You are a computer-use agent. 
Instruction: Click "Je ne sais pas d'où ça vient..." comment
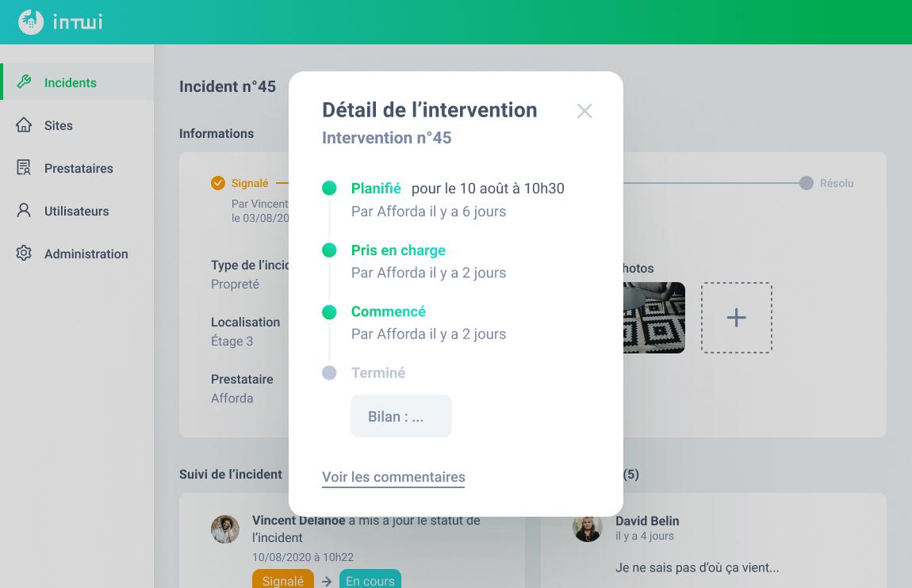coord(697,567)
